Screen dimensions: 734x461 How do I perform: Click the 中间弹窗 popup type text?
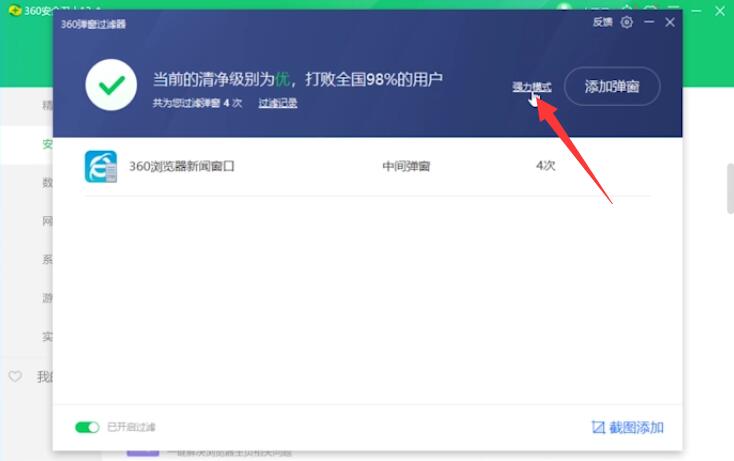tap(406, 166)
